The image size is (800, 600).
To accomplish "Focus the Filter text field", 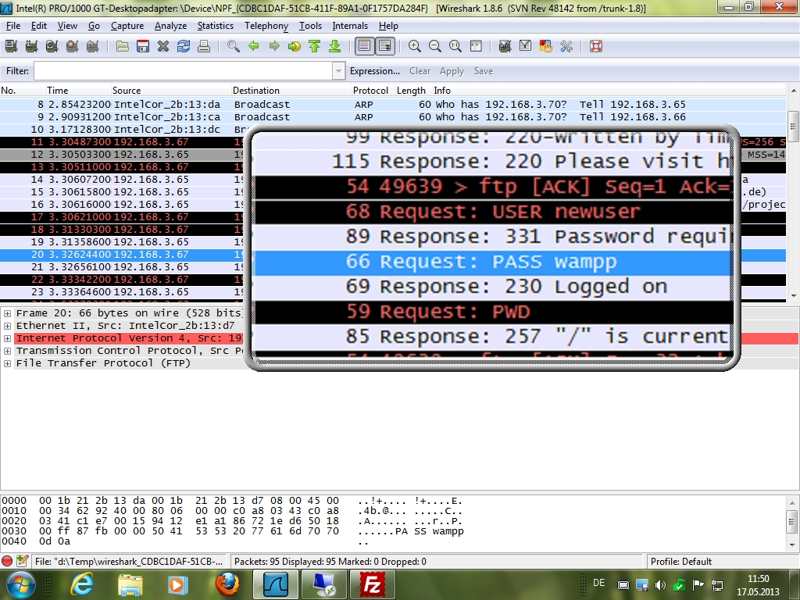I will [x=183, y=71].
